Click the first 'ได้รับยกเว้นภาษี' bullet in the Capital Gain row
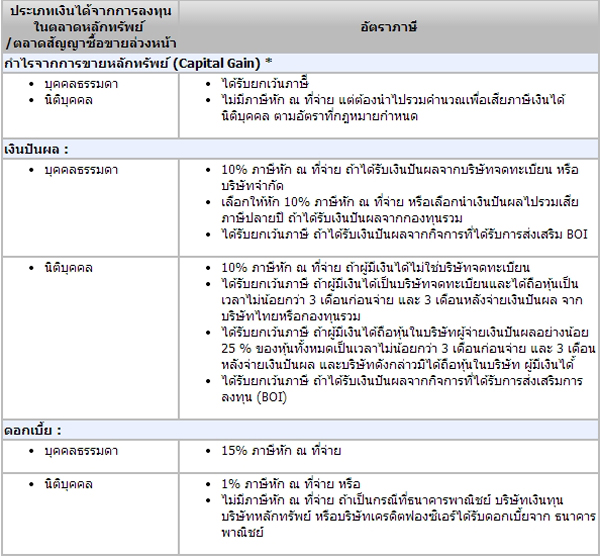600x558 pixels. 265,84
